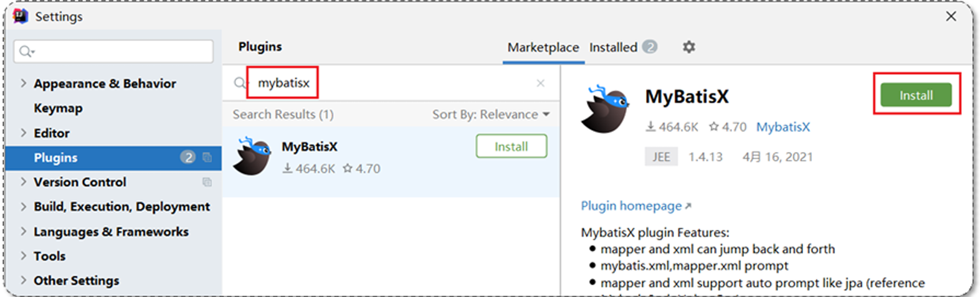Click the green Install button in the details pane

point(916,95)
